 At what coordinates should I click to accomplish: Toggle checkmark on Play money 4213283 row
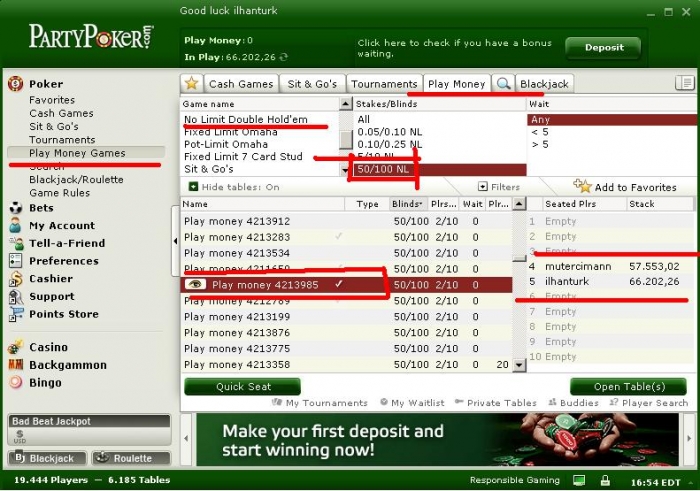(x=338, y=237)
